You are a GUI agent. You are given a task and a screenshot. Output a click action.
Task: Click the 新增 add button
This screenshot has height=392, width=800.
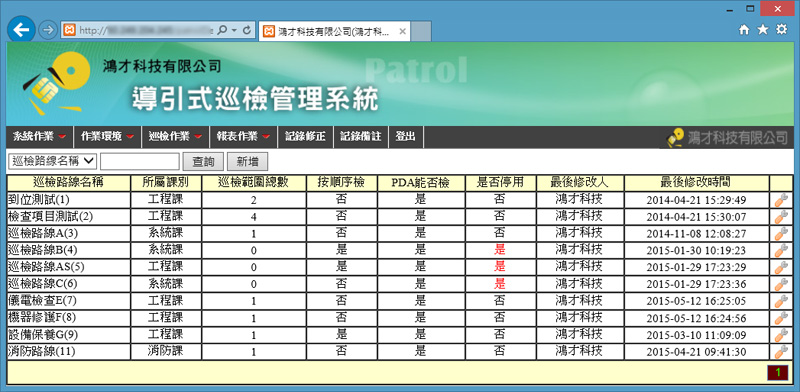(247, 162)
